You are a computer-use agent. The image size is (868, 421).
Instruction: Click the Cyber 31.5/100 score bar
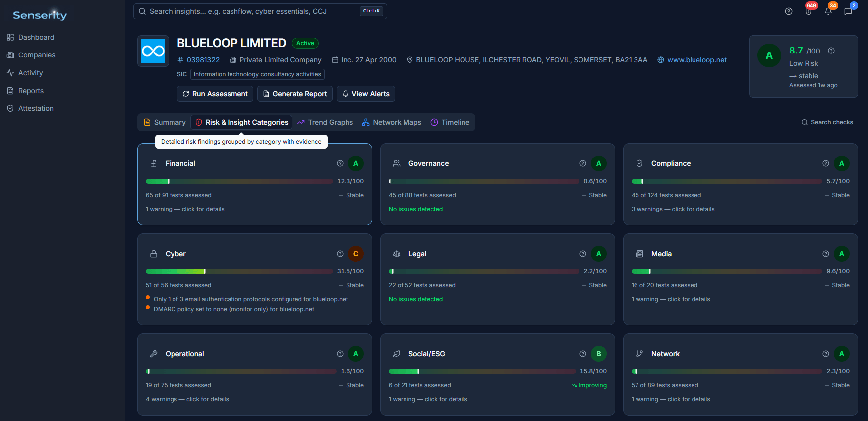(239, 271)
